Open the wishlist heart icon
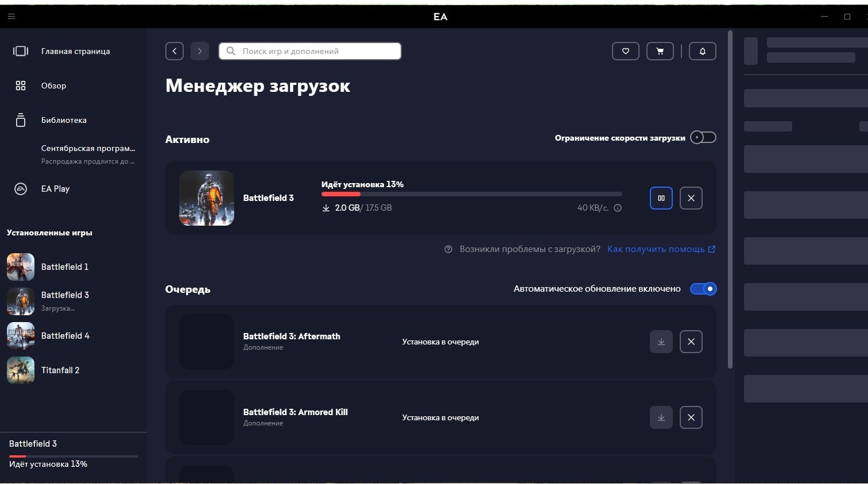The width and height of the screenshot is (868, 484). click(626, 51)
